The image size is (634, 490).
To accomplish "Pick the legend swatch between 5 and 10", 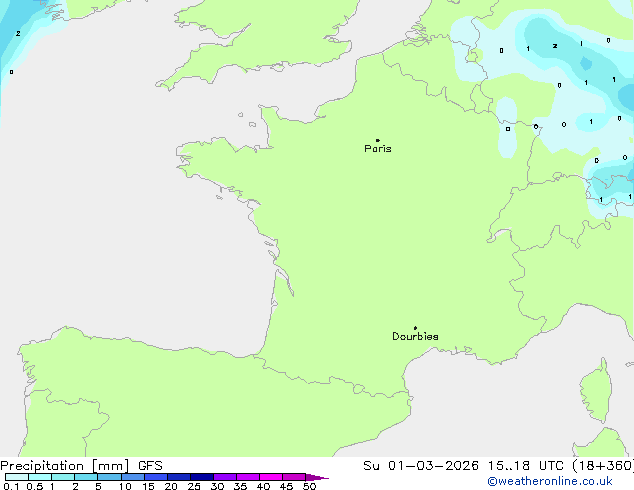I will point(109,477).
